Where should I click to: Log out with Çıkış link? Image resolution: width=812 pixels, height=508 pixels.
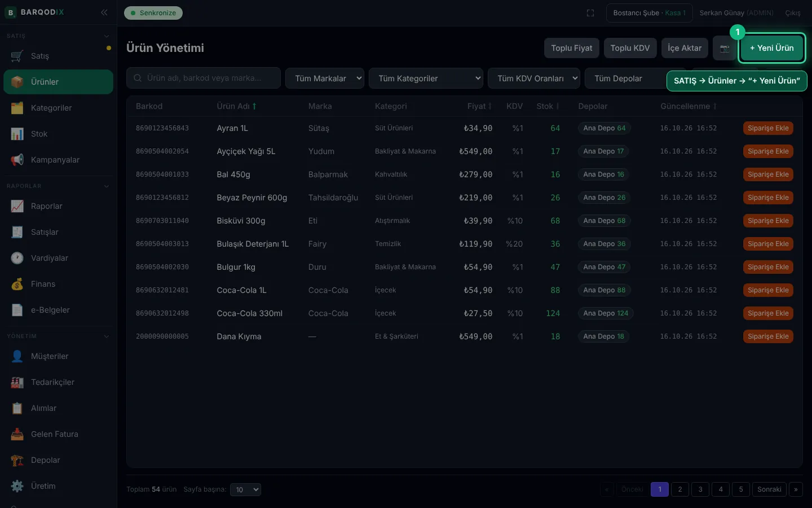tap(793, 13)
